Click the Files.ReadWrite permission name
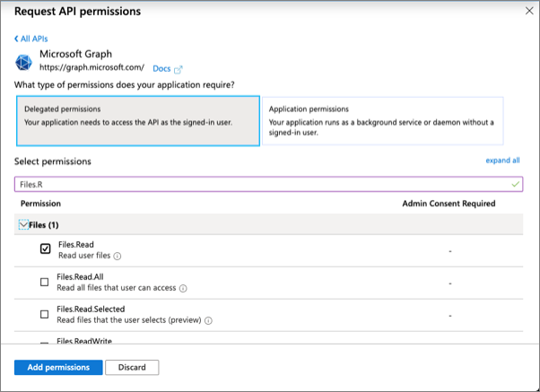The height and width of the screenshot is (392, 540). tap(84, 341)
